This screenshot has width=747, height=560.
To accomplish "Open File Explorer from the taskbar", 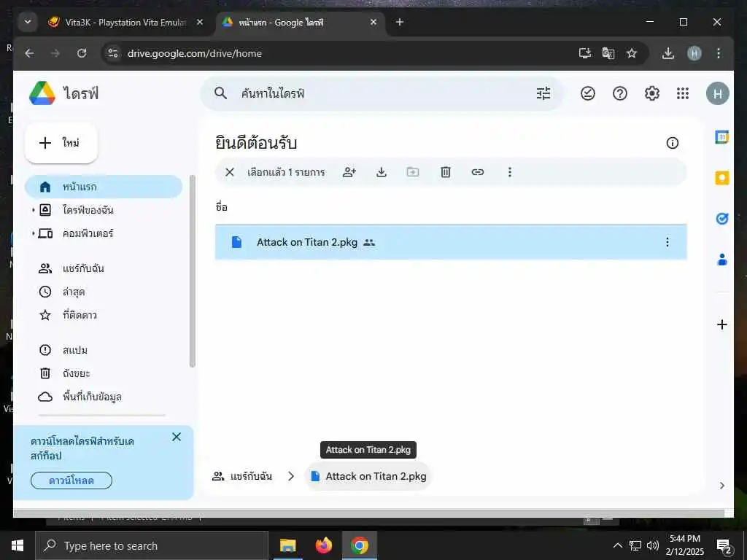I will (287, 545).
